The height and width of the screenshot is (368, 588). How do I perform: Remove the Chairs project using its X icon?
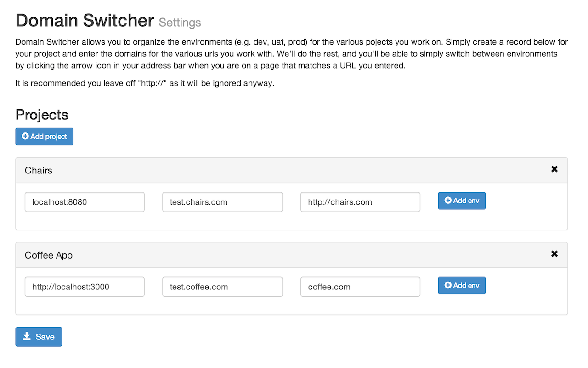coord(554,169)
